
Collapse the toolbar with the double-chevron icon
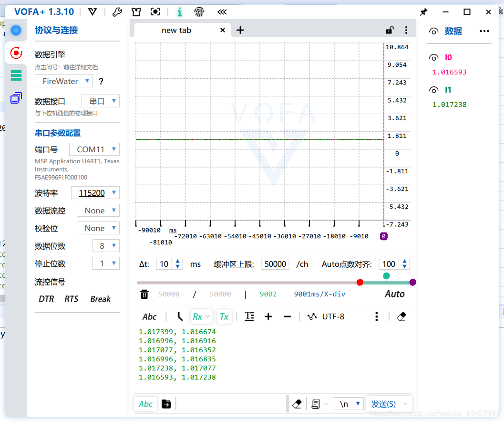click(x=222, y=11)
